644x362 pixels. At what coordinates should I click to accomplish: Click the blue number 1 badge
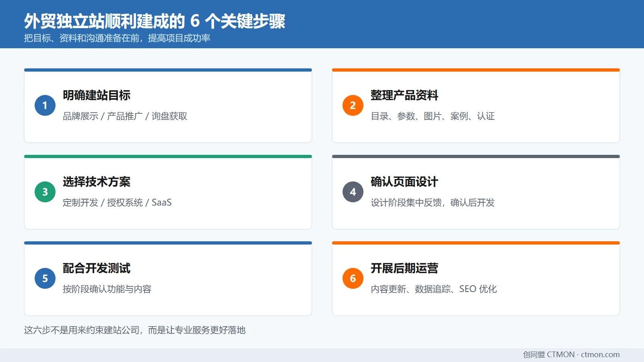(x=45, y=105)
